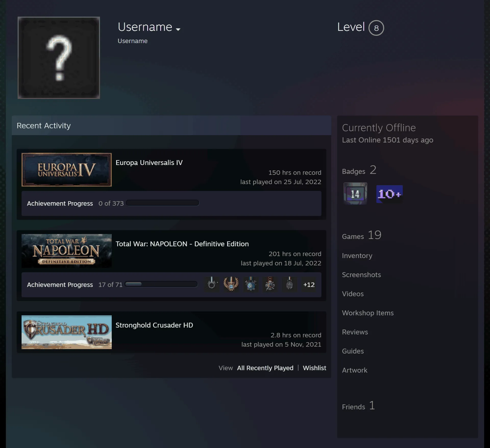The height and width of the screenshot is (448, 490).
Task: Click the 2.8 hrs on record text
Action: (296, 335)
